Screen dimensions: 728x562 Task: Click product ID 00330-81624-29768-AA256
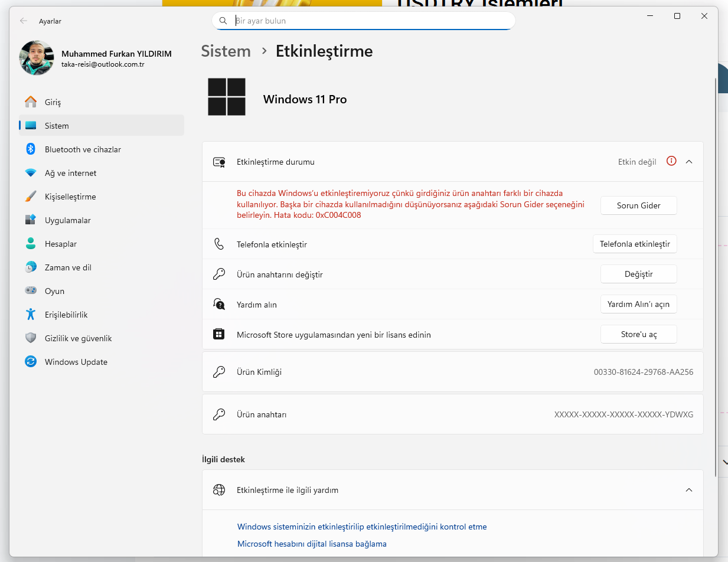[644, 372]
